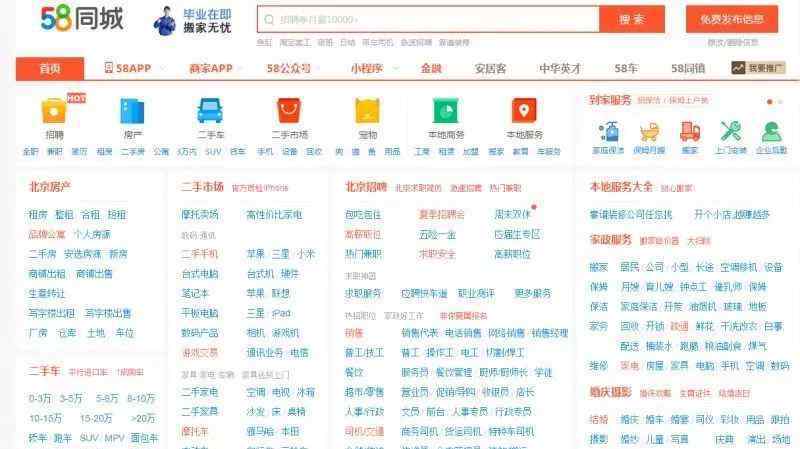Screen dimensions: 800x449
Task: Click 月嫂 in the 保姆 row
Action: point(630,287)
